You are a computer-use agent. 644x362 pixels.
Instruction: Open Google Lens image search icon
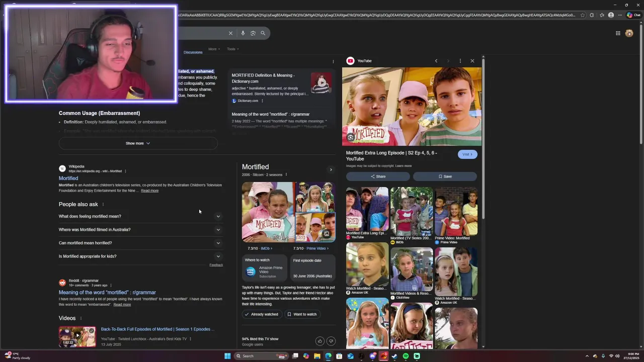[253, 33]
